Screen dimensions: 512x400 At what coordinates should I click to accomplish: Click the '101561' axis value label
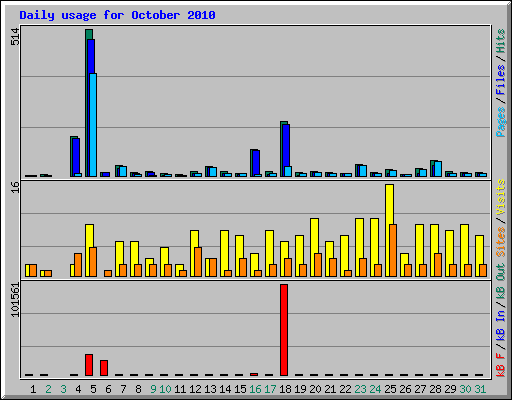pyautogui.click(x=15, y=300)
